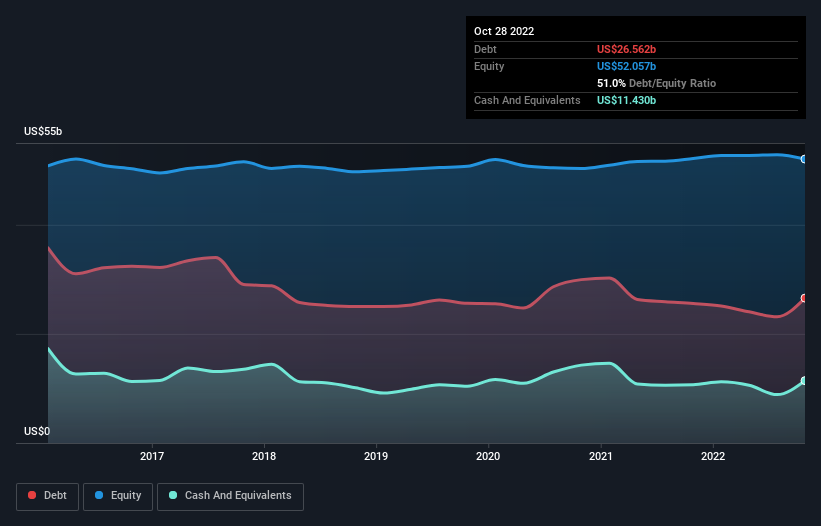
Task: Click Cash And Equivalents label in tooltip
Action: [x=527, y=100]
